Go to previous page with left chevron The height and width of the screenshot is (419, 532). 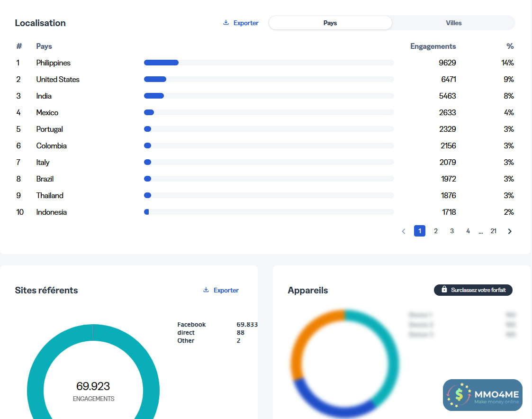(x=404, y=231)
